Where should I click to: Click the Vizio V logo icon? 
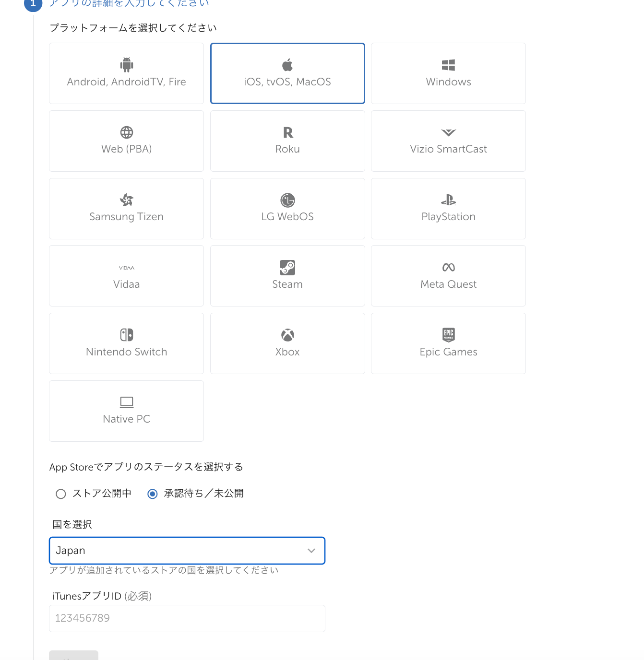point(448,133)
